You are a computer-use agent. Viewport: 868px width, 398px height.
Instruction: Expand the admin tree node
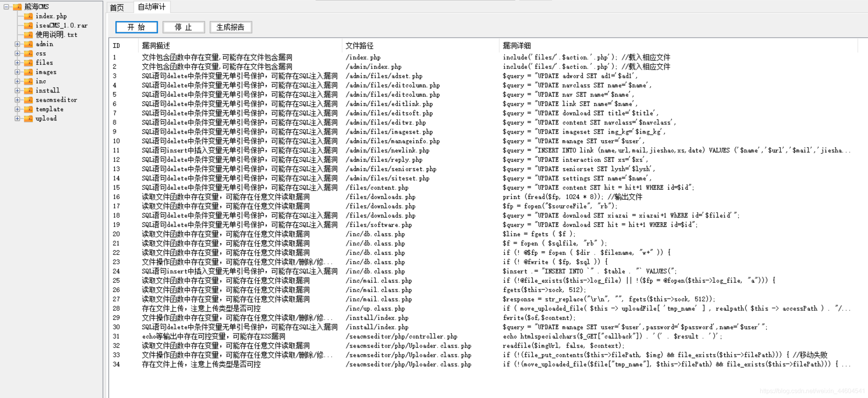point(17,44)
